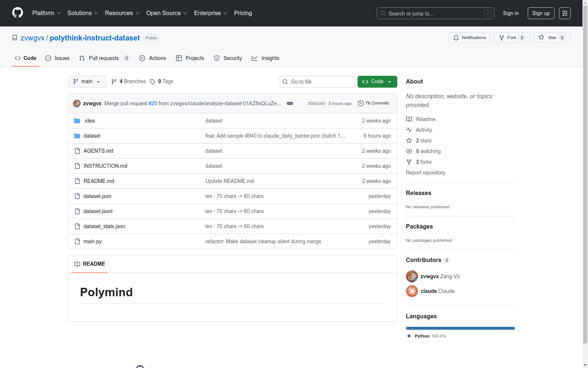The width and height of the screenshot is (588, 368).
Task: Open the GitHub homepage logo
Action: pos(18,13)
